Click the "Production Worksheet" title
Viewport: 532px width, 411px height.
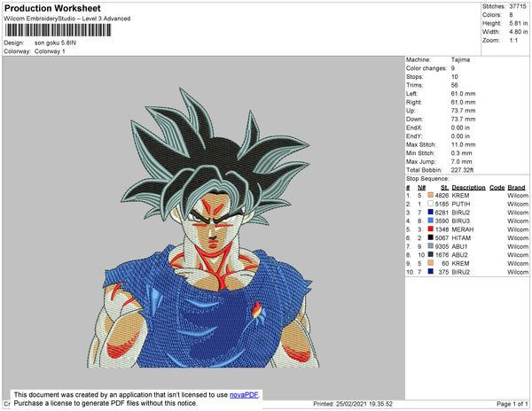click(x=52, y=9)
